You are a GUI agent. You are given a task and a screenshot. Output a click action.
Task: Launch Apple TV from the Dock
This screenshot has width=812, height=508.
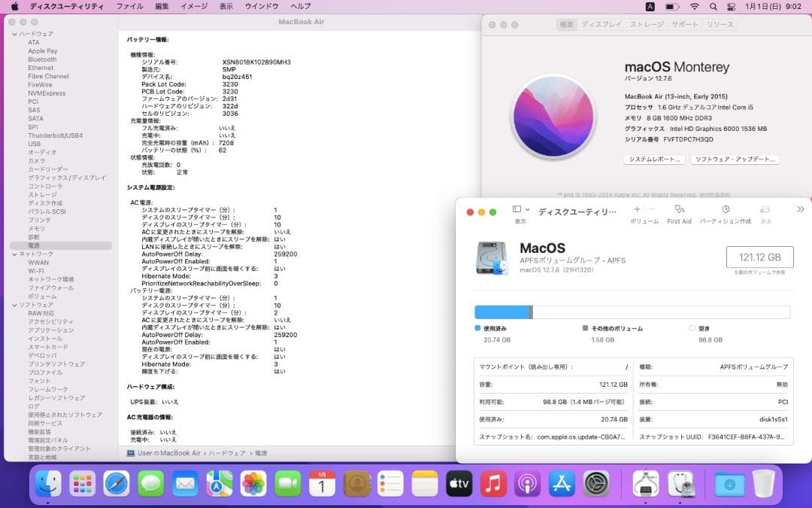point(459,484)
